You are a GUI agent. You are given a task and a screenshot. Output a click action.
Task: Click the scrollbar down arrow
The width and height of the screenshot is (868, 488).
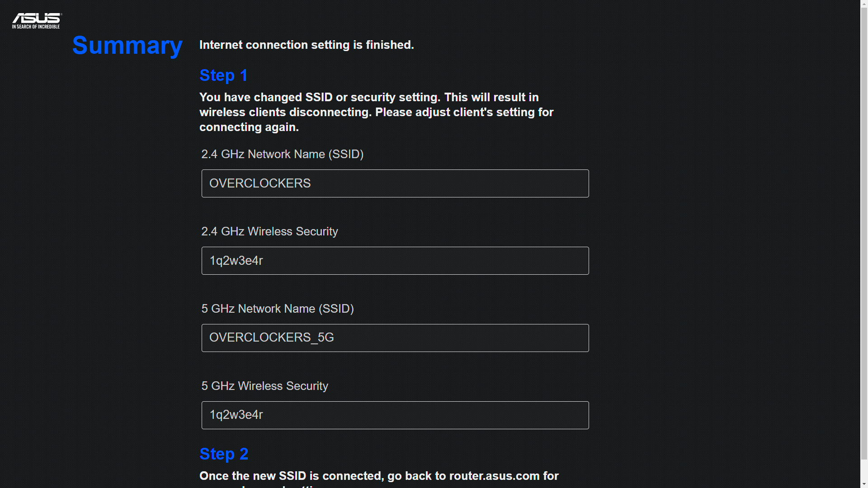click(x=864, y=484)
